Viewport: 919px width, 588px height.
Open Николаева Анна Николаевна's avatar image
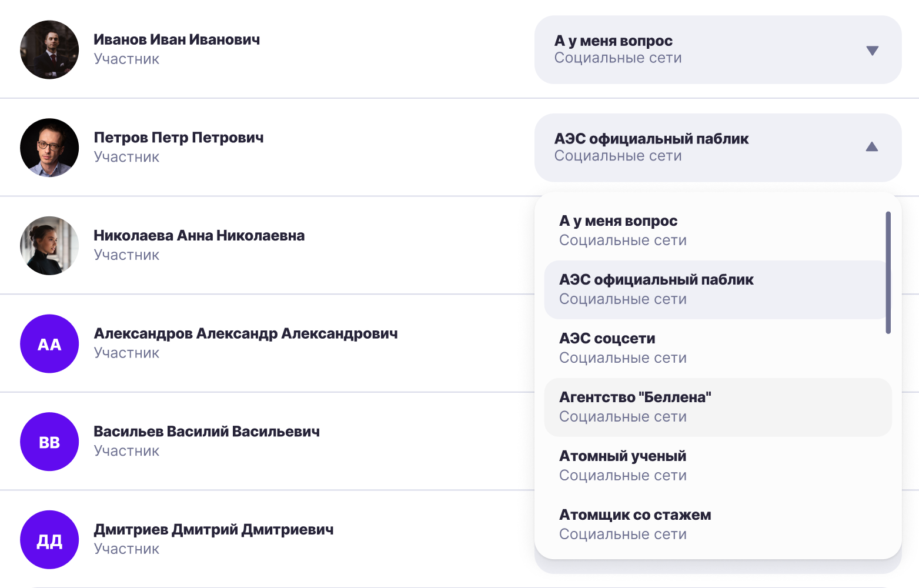click(x=49, y=246)
